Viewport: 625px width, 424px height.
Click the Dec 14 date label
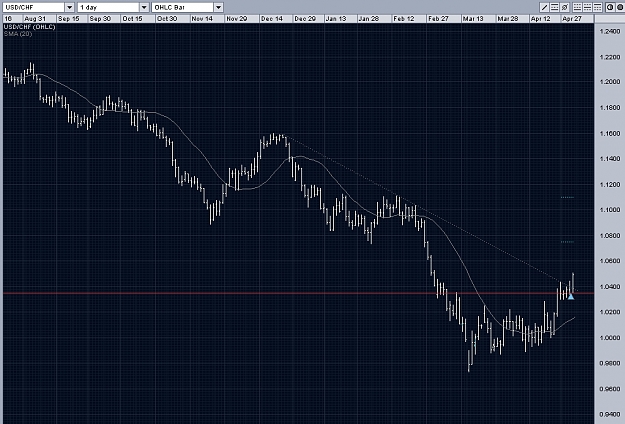coord(272,19)
